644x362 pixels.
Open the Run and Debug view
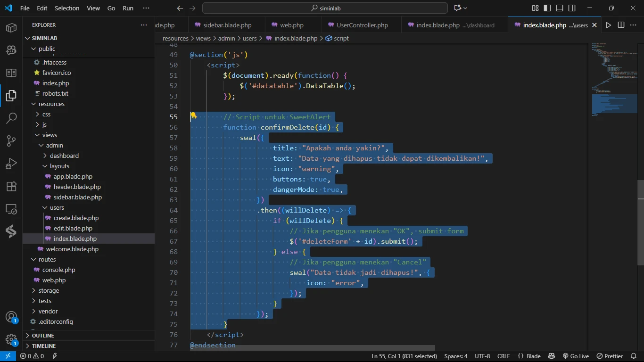11,164
